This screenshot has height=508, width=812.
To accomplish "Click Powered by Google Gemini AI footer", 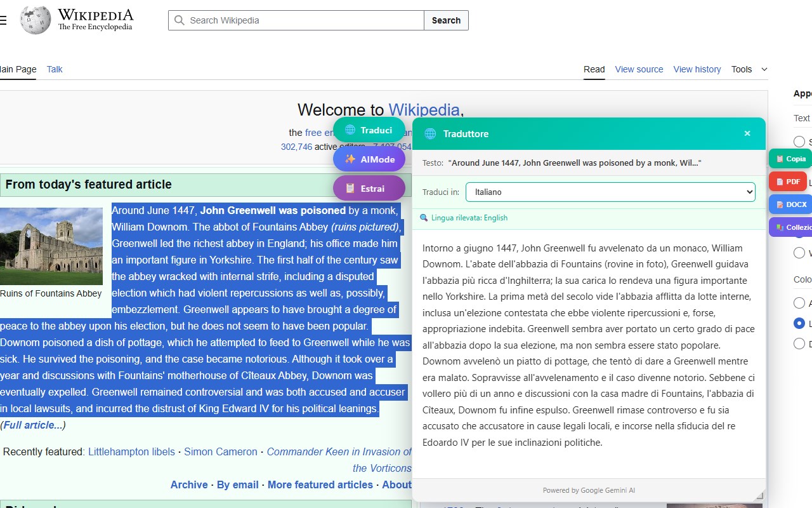I will tap(589, 490).
